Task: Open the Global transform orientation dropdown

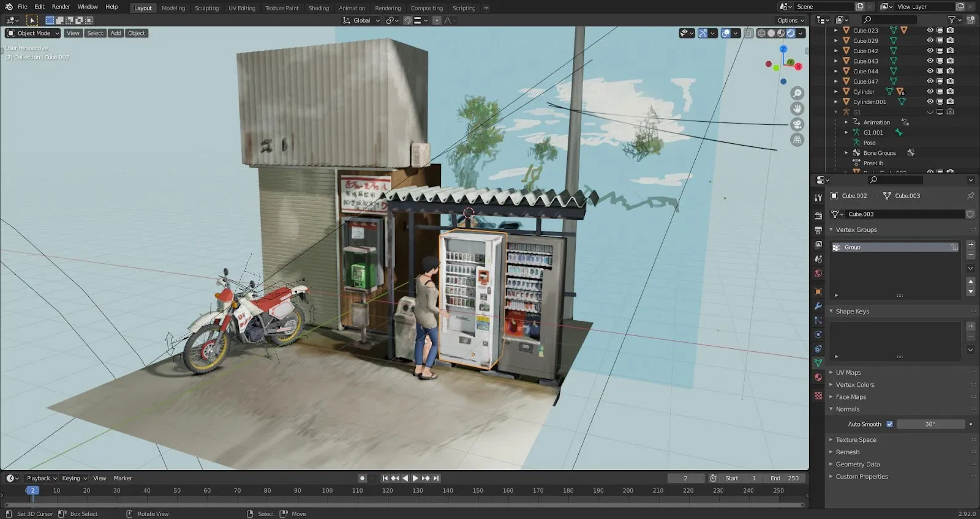Action: 361,20
